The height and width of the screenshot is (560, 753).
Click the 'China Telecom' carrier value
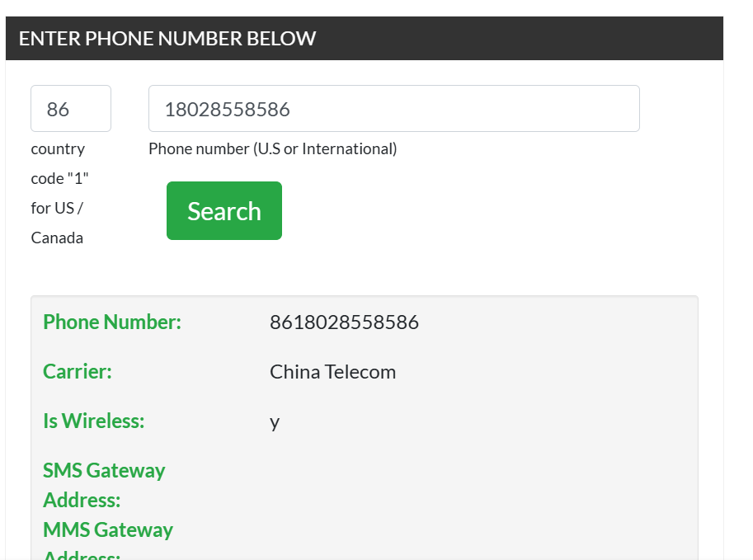tap(332, 372)
